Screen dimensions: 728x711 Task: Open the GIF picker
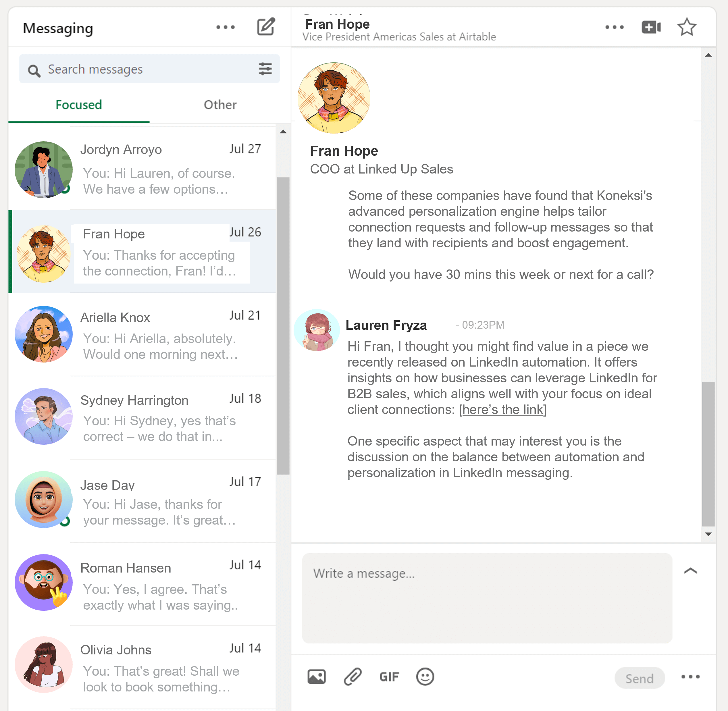click(389, 677)
